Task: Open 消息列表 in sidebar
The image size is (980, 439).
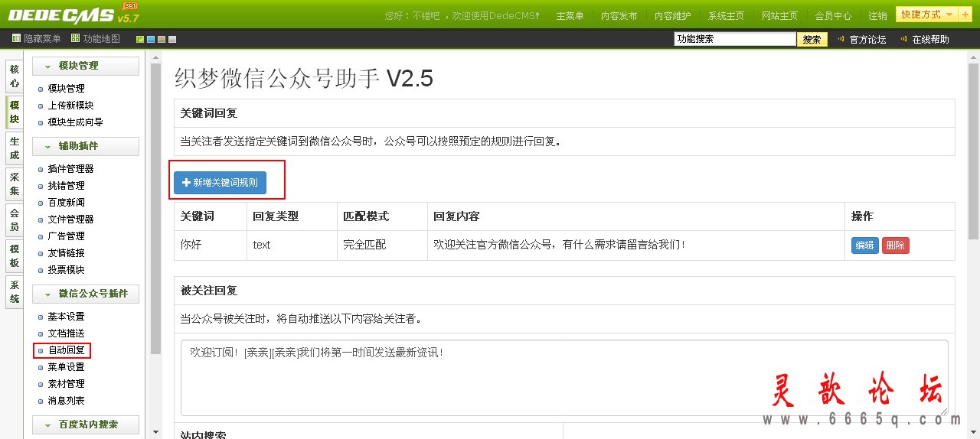Action: (66, 401)
